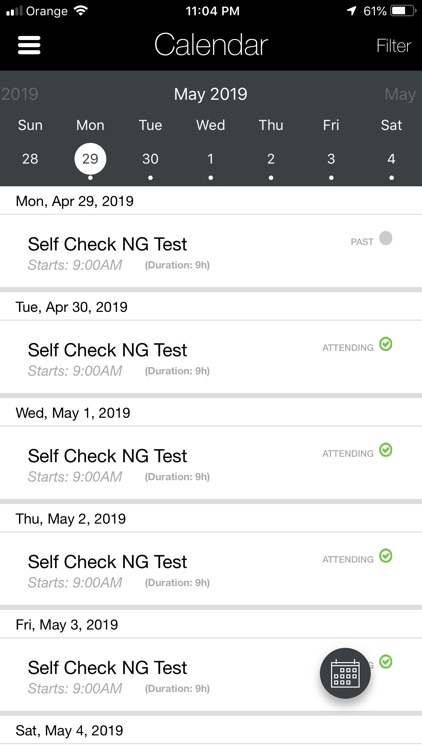Switch to previous month label 2019
This screenshot has height=750, width=422.
(x=20, y=94)
